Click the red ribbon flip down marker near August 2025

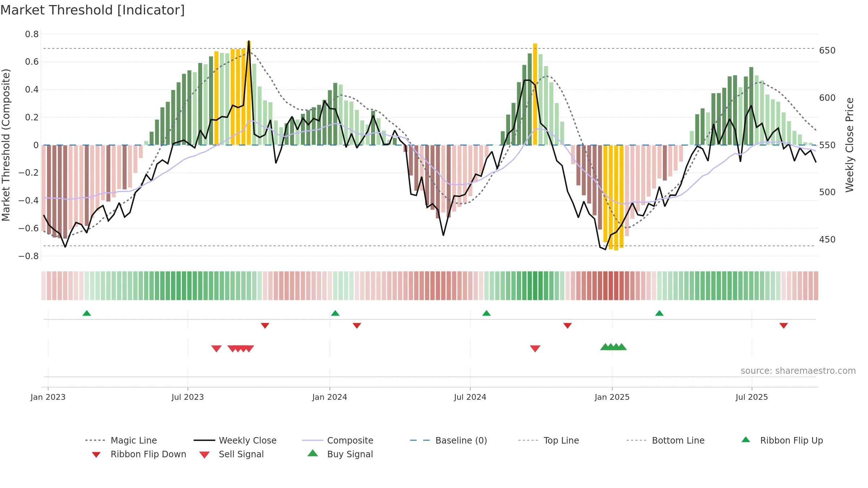click(784, 326)
